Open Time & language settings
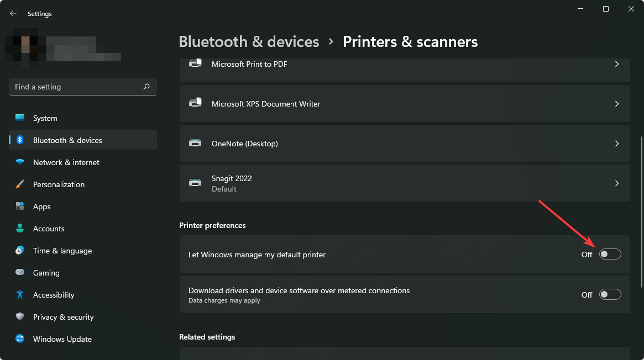Screen dimensions: 644x360 83,251
